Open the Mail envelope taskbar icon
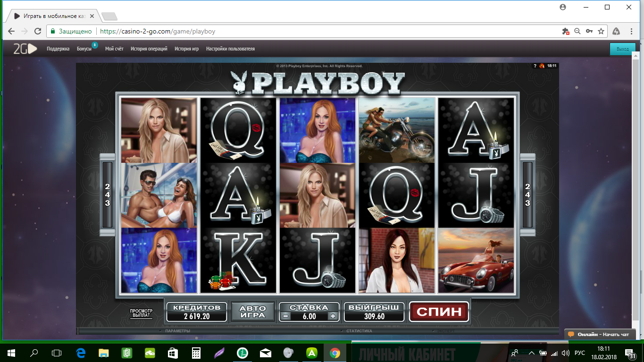The width and height of the screenshot is (644, 362). tap(266, 353)
